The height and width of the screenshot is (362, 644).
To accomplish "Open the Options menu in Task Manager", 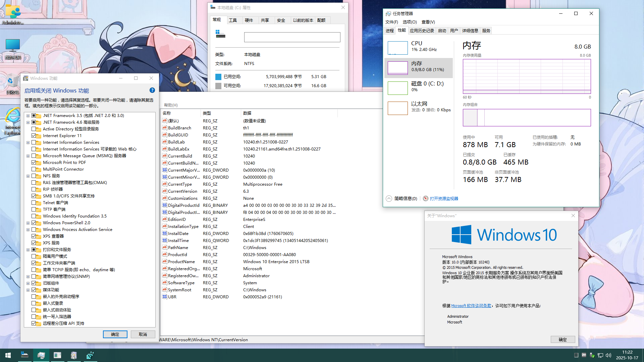I will tap(410, 22).
